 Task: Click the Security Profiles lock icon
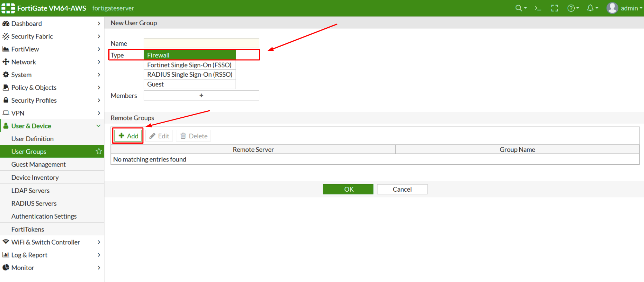[6, 100]
